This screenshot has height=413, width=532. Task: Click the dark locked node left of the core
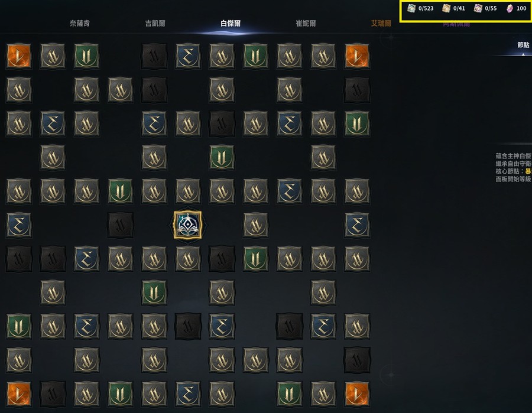coord(120,225)
